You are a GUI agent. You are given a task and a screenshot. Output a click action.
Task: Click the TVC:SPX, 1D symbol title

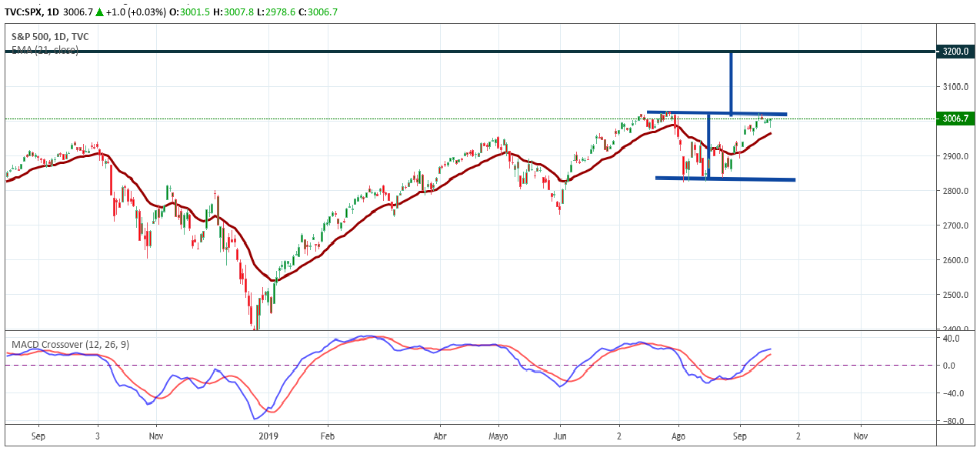point(32,12)
